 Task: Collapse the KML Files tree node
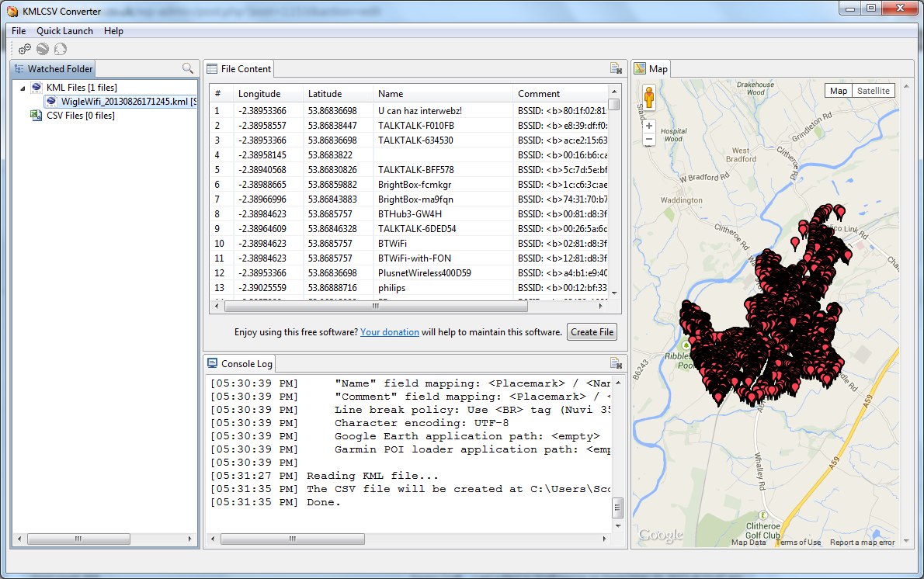(23, 88)
